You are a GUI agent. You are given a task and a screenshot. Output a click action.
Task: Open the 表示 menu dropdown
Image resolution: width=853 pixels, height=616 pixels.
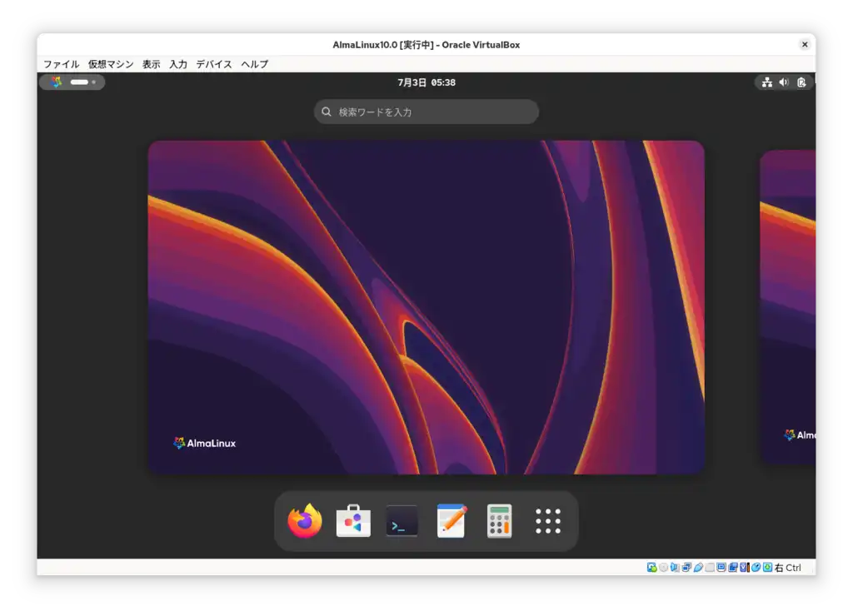tap(151, 64)
